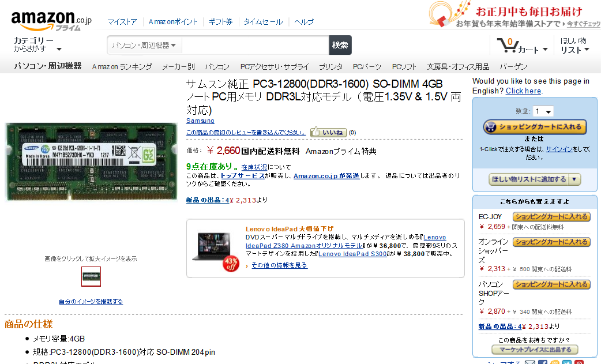Click マーケットプレイスに出品する button
601x364 pixels.
[x=535, y=350]
